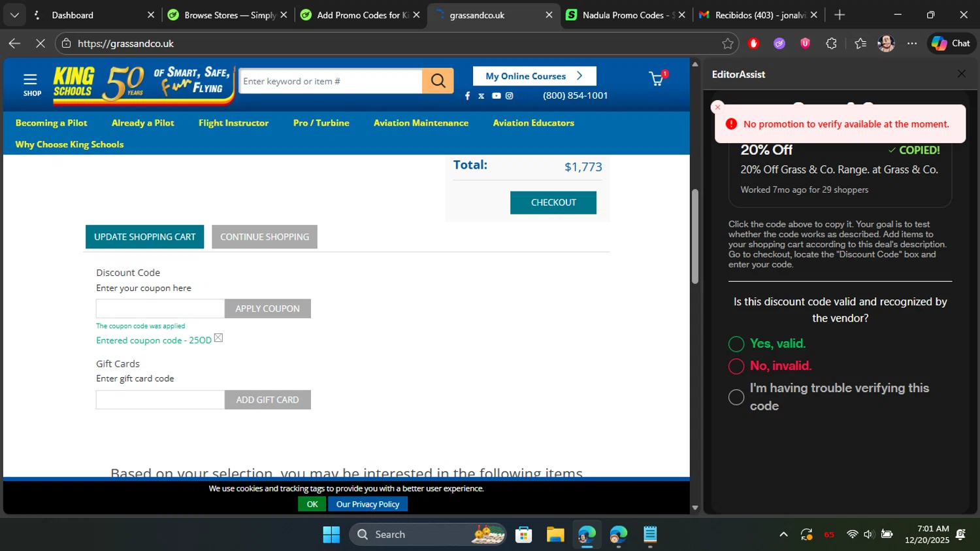
Task: Click APPLY COUPON button
Action: point(267,309)
